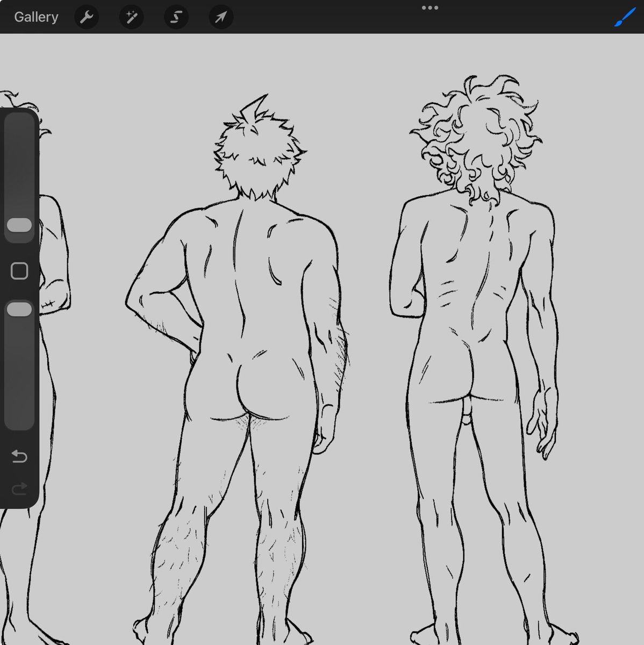The width and height of the screenshot is (644, 645).
Task: Click the Gallery button at top left
Action: [35, 17]
